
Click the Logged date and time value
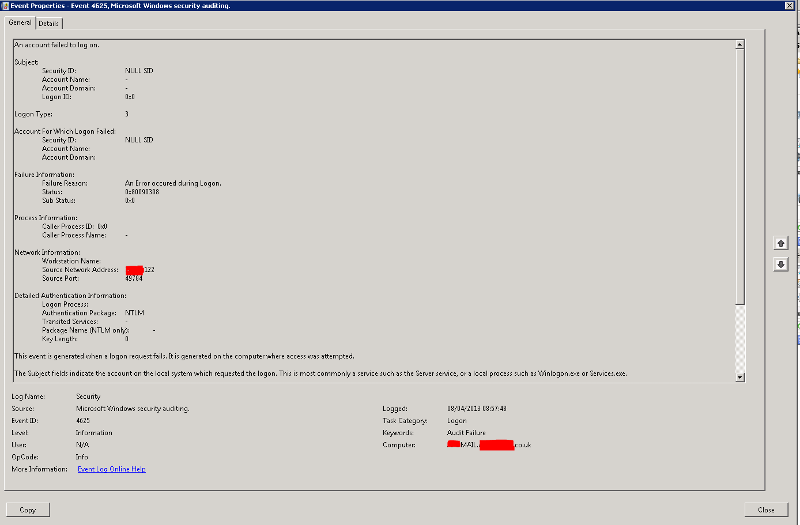click(x=477, y=409)
